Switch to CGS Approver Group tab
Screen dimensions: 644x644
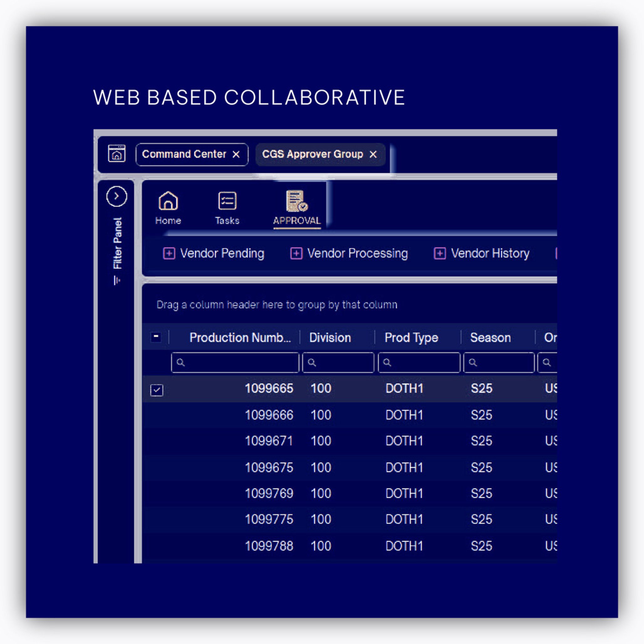pos(312,154)
